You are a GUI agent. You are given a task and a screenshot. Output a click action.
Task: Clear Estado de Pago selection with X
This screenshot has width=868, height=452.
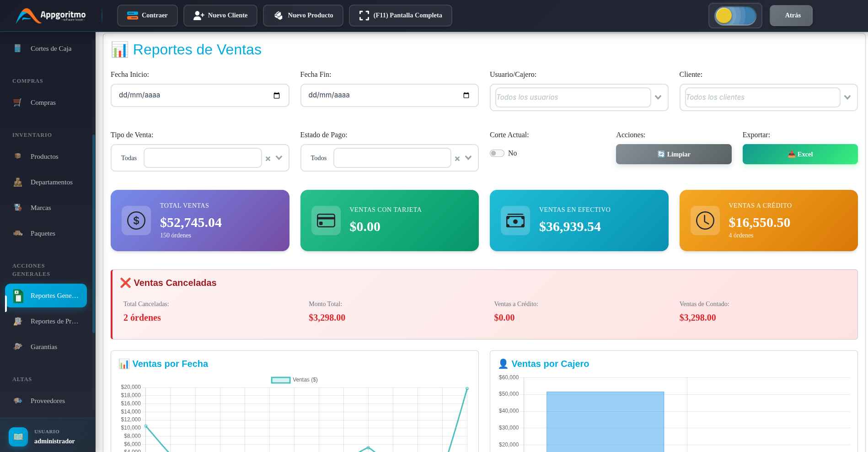pyautogui.click(x=457, y=158)
